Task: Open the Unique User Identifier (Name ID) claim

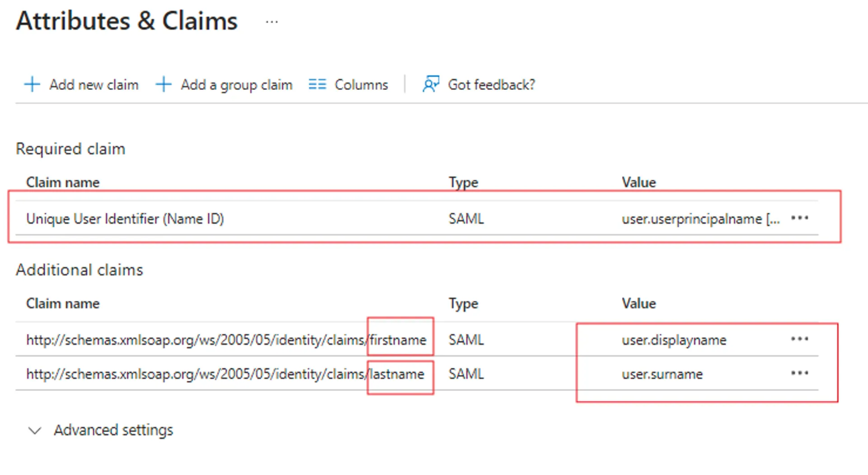Action: pos(125,219)
